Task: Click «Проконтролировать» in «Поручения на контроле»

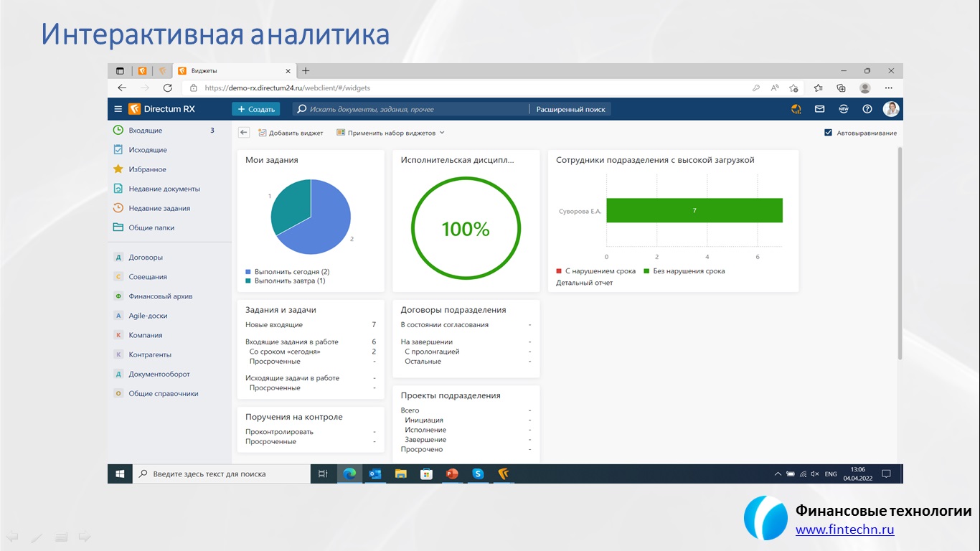Action: pyautogui.click(x=311, y=432)
